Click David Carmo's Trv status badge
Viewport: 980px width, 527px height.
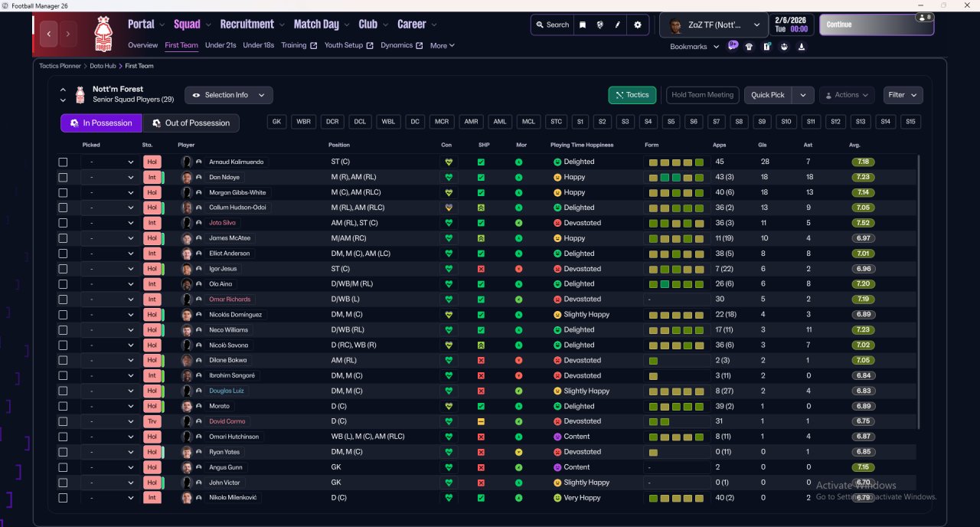pos(152,421)
